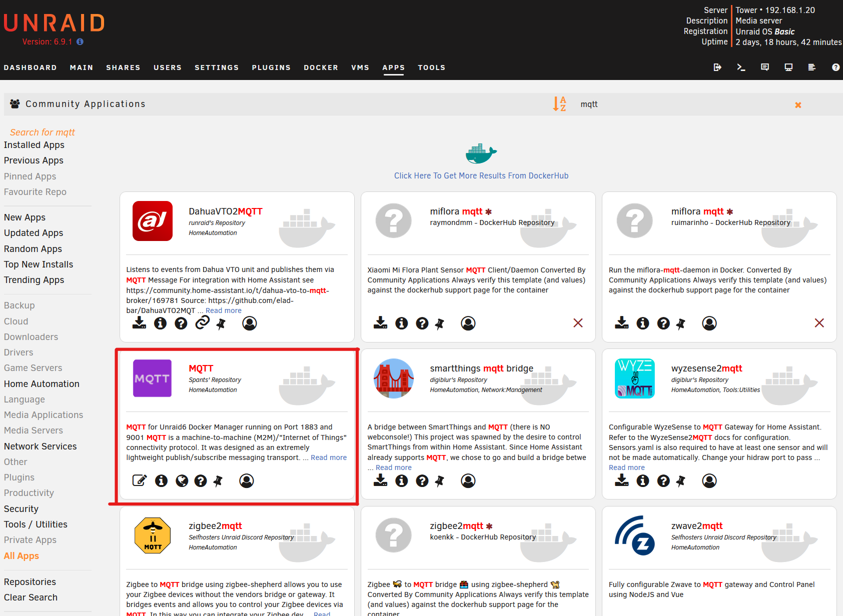The width and height of the screenshot is (843, 616).
Task: Click the zwave2mqtt logo thumbnail
Action: (x=635, y=535)
